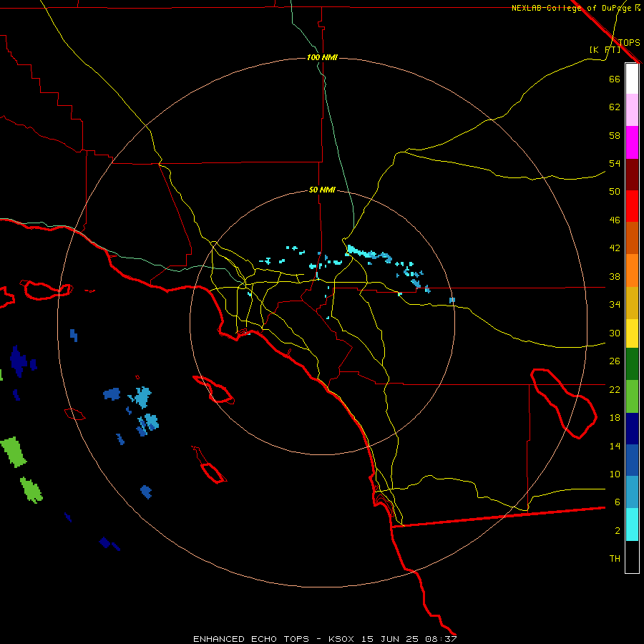Click legend value "6"
The width and height of the screenshot is (644, 644).
click(x=617, y=502)
